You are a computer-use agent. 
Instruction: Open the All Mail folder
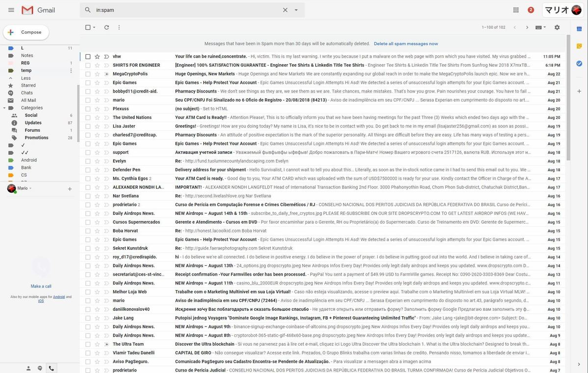coord(28,100)
